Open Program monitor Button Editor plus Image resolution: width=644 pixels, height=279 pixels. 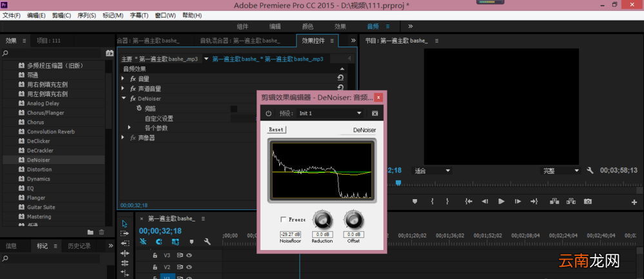click(634, 202)
